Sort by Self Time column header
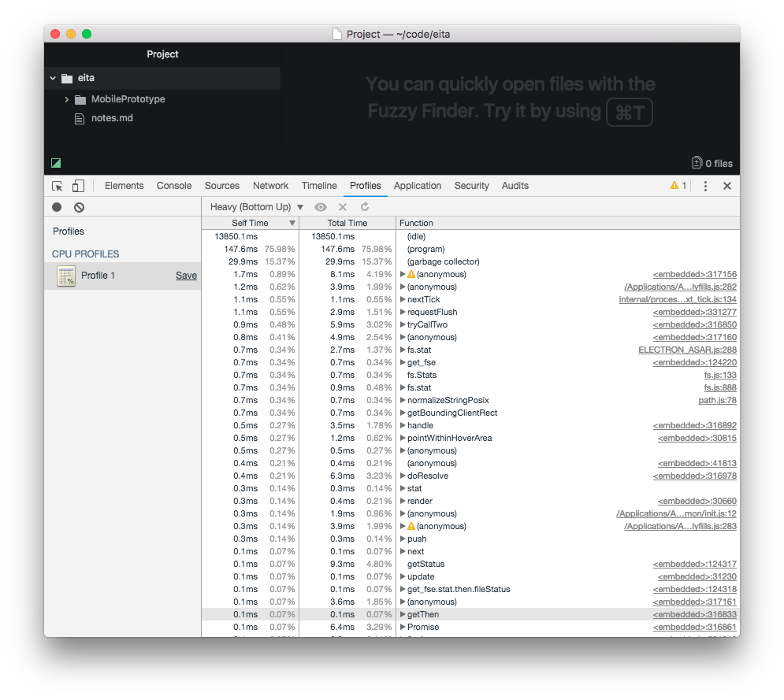The height and width of the screenshot is (700, 784). (x=250, y=223)
